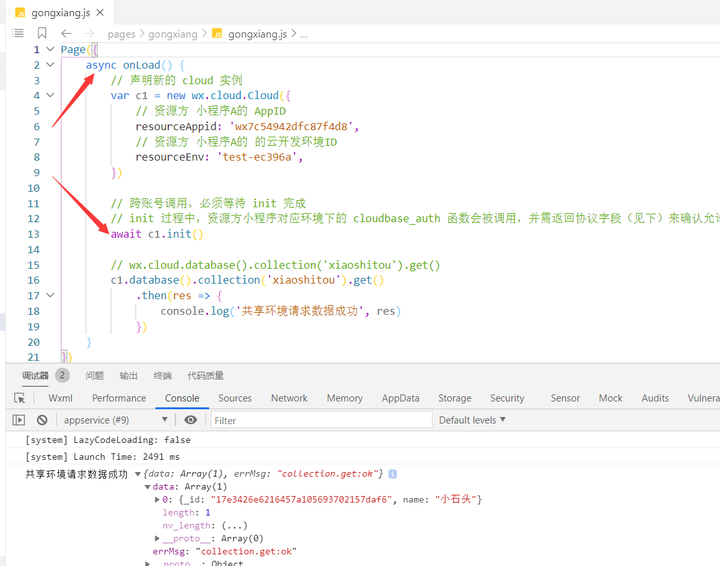
Task: Activate the inspect element picker icon
Action: 20,398
